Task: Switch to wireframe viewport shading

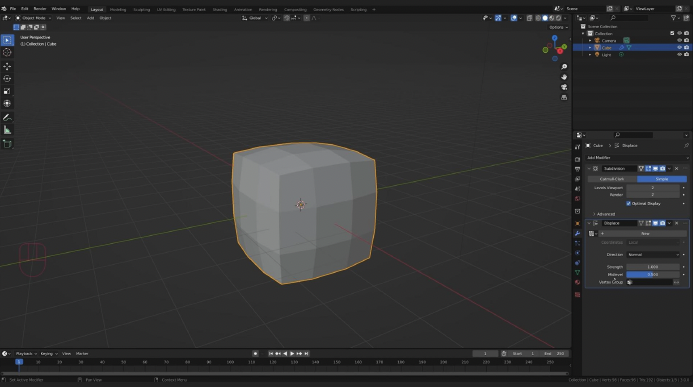Action: (x=538, y=18)
